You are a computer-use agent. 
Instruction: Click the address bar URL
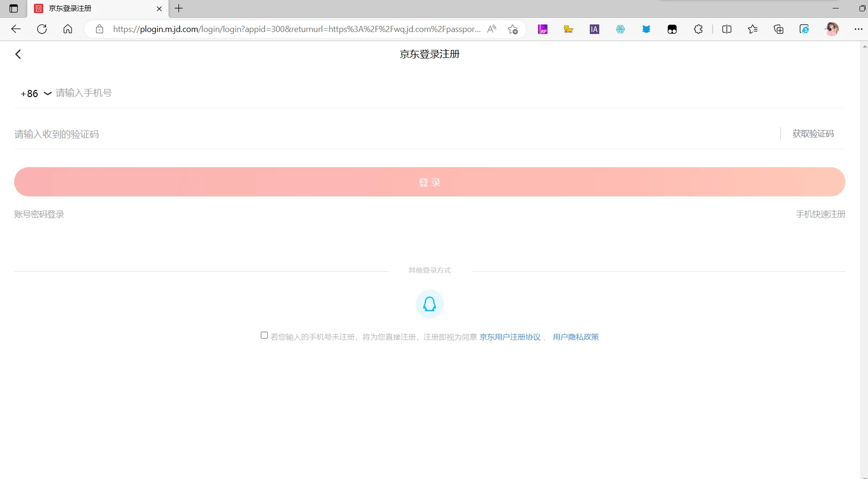pyautogui.click(x=297, y=29)
